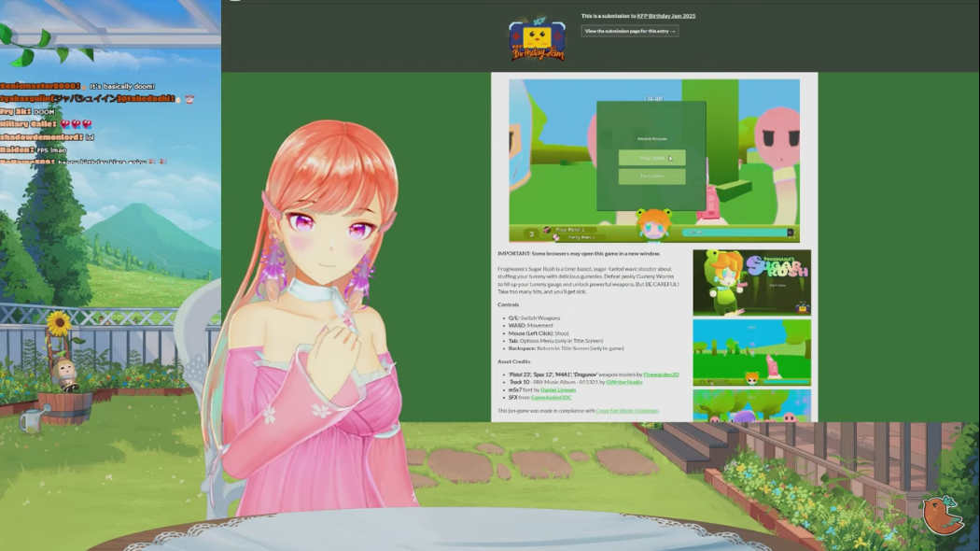The height and width of the screenshot is (551, 980).
Task: Click the View submission page button
Action: 629,31
